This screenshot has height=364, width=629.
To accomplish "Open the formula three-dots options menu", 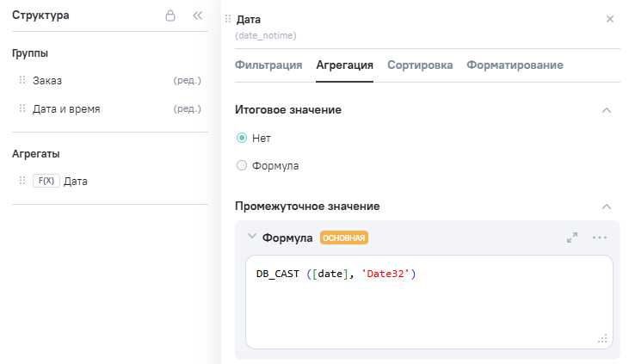I will 600,238.
